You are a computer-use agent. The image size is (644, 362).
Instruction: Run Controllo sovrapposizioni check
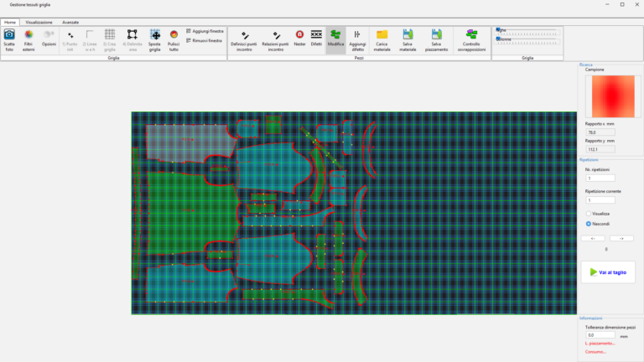click(471, 35)
